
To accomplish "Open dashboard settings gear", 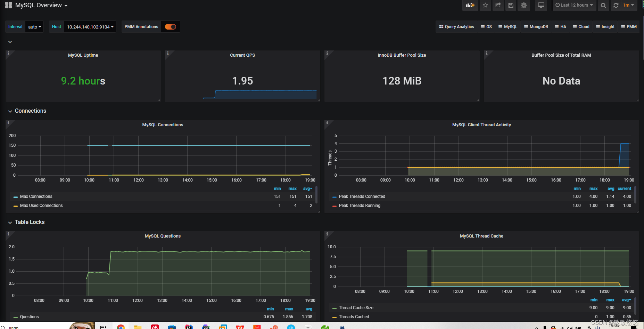I will point(524,5).
